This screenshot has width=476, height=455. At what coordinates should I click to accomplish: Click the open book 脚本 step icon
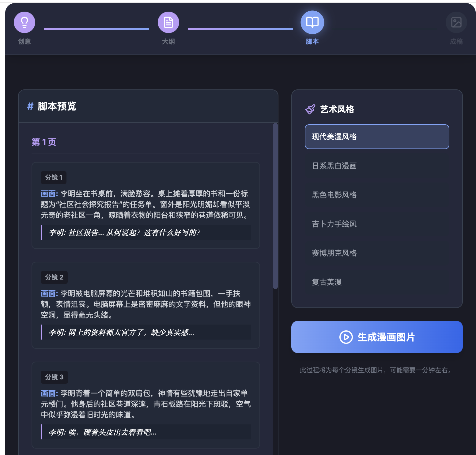[x=312, y=22]
